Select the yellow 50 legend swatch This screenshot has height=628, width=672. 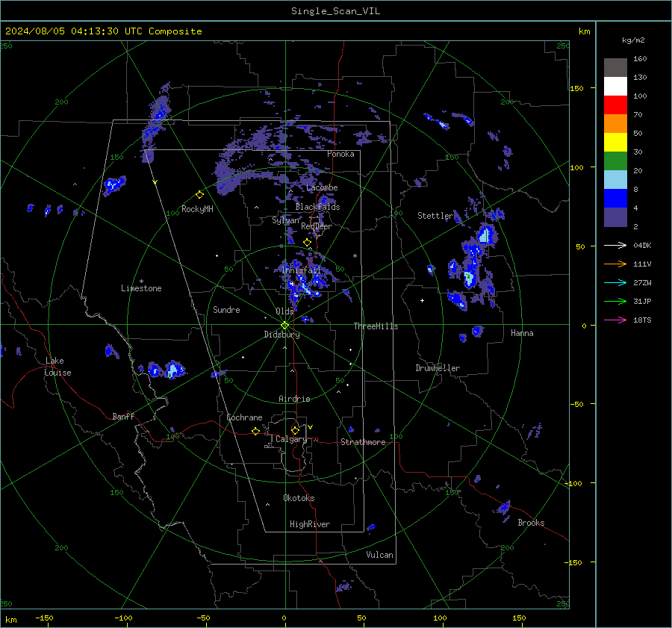[x=615, y=143]
